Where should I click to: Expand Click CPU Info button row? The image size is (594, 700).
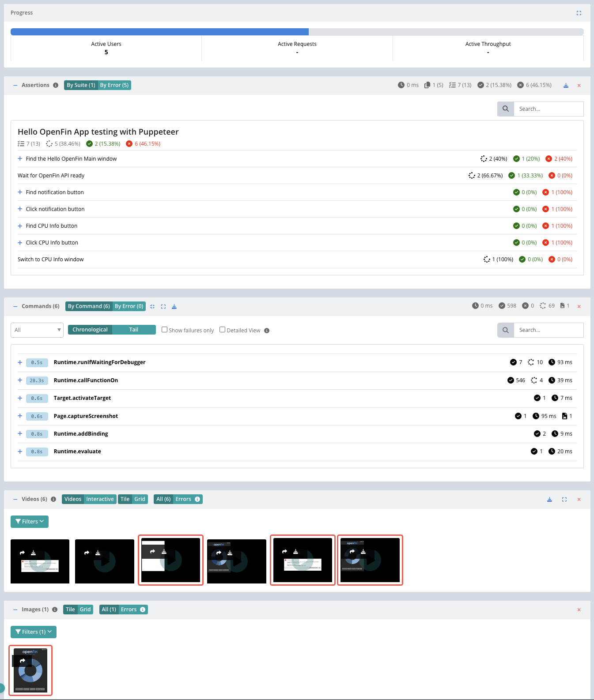pyautogui.click(x=20, y=242)
